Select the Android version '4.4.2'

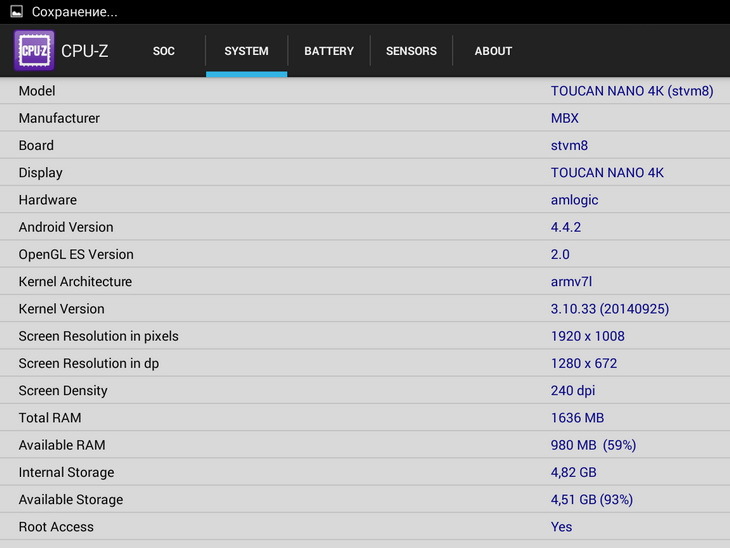point(566,227)
